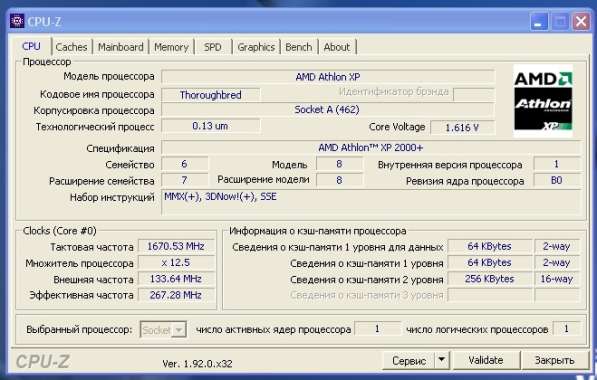Viewport: 597px width, 380px height.
Task: Click the AMD Athlon XP logo
Action: coord(543,101)
